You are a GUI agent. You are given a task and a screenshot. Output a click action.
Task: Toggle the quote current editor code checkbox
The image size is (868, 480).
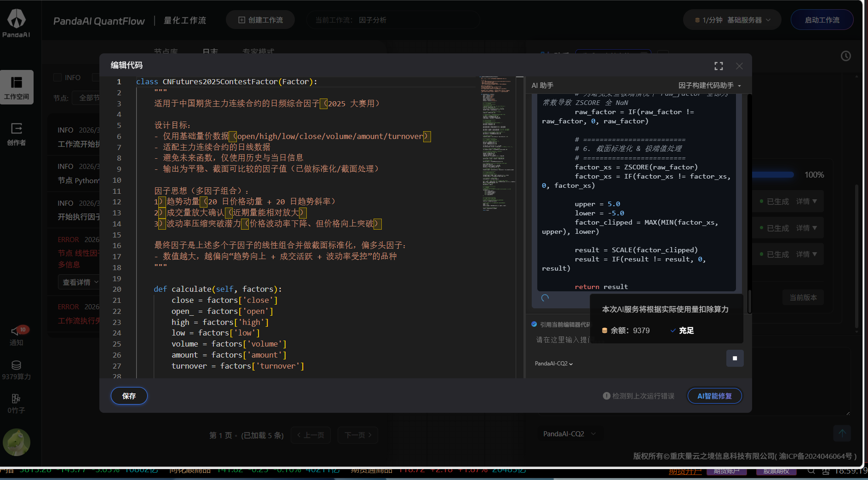point(534,324)
